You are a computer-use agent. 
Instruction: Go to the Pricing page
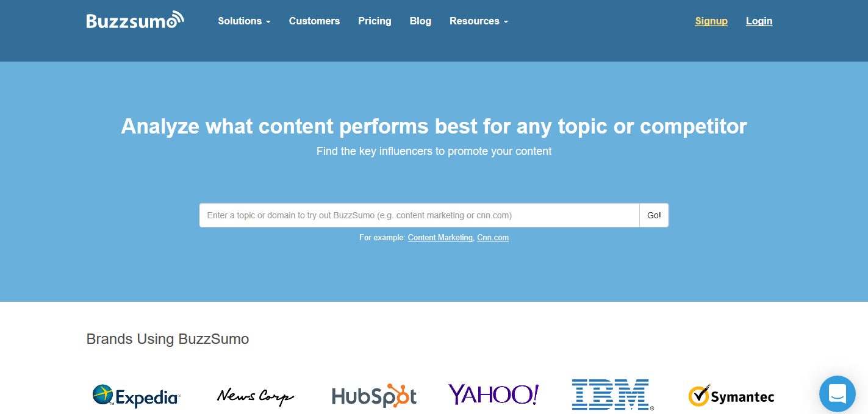[375, 21]
